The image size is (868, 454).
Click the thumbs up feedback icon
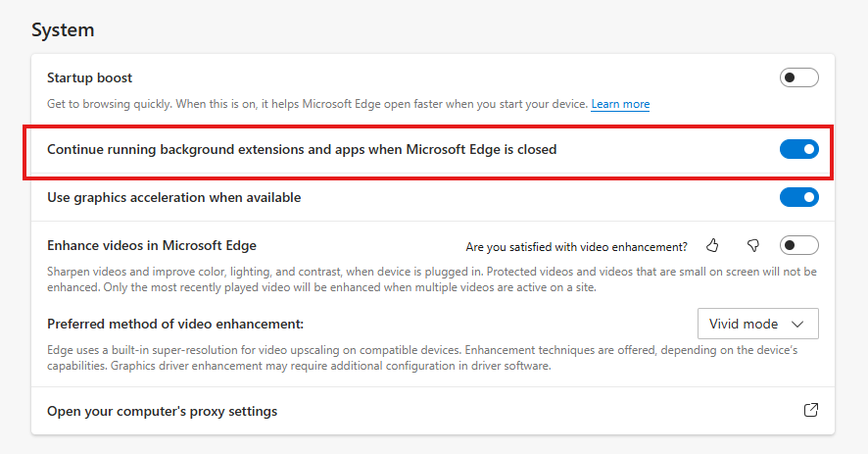pyautogui.click(x=713, y=245)
